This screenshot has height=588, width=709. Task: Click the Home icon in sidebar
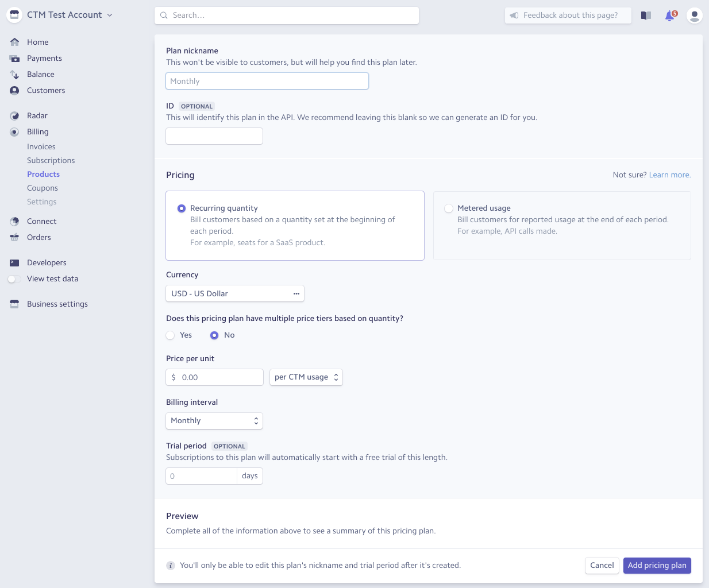click(x=14, y=42)
